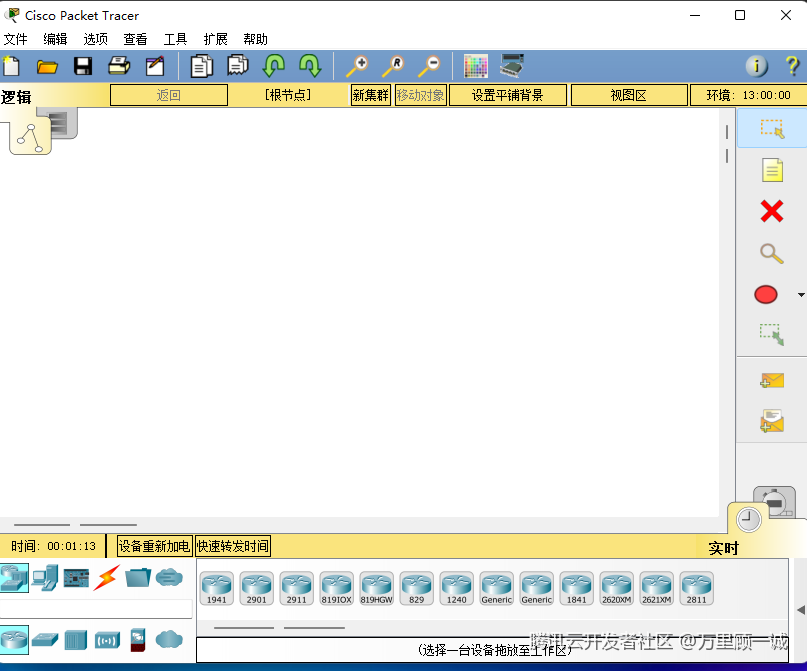
Task: Zoom out with the minus magnifier
Action: [429, 66]
